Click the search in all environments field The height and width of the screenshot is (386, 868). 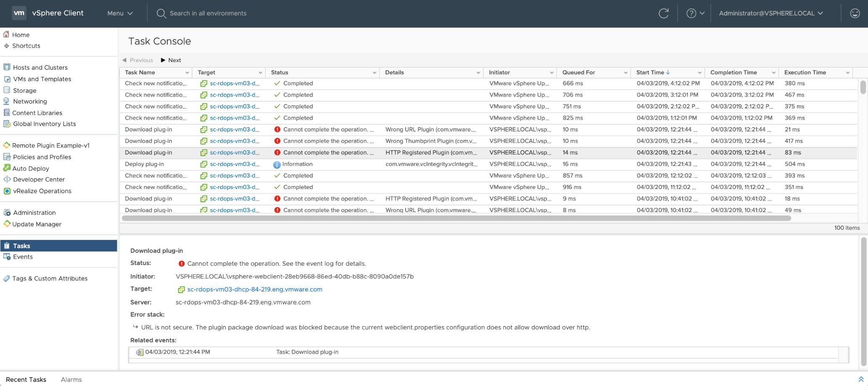(x=208, y=13)
